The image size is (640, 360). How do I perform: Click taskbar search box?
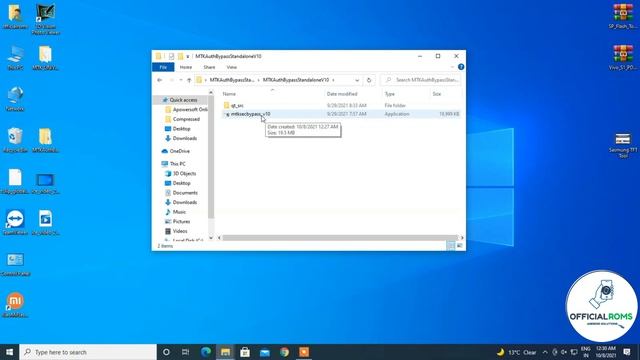tap(88, 352)
